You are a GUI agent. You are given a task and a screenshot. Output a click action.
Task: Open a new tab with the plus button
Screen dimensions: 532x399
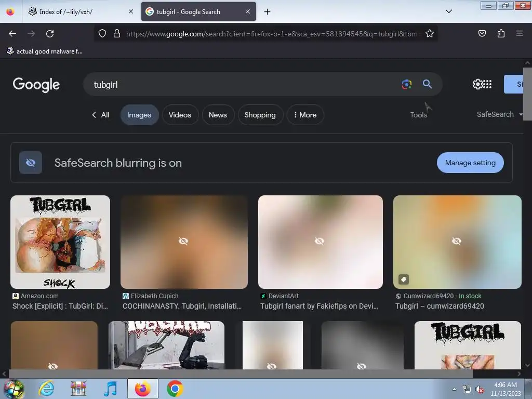268,12
